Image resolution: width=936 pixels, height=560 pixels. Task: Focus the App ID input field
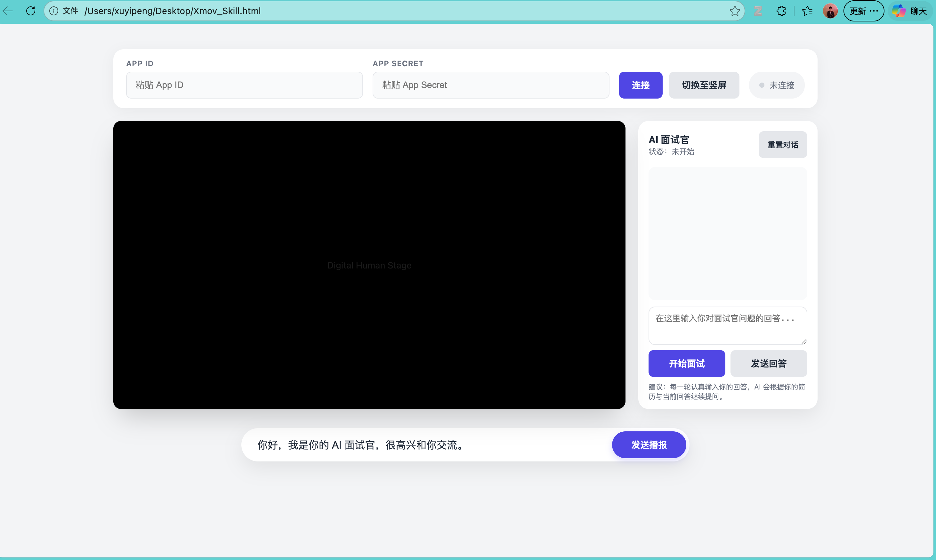(244, 85)
